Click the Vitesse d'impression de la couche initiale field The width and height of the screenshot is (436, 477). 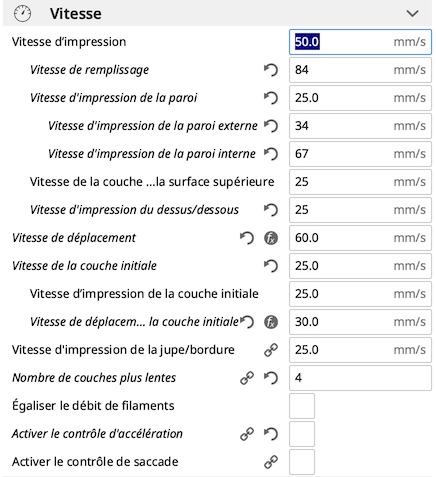[x=360, y=294]
